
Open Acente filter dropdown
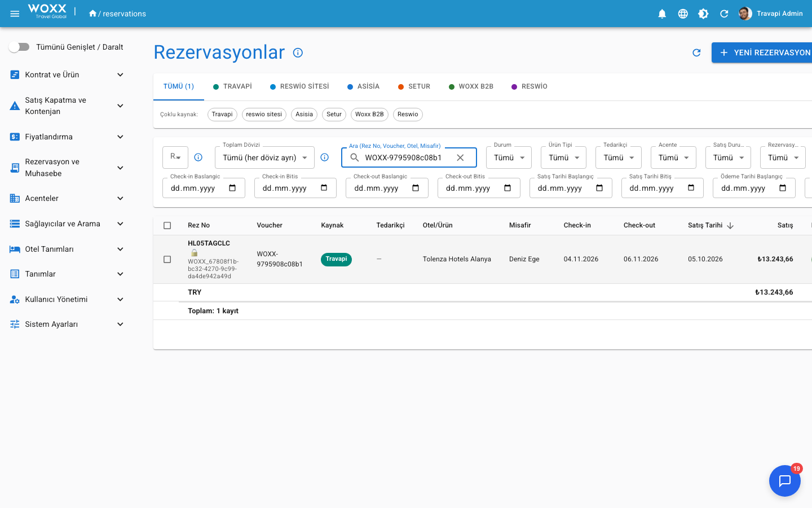[673, 157]
